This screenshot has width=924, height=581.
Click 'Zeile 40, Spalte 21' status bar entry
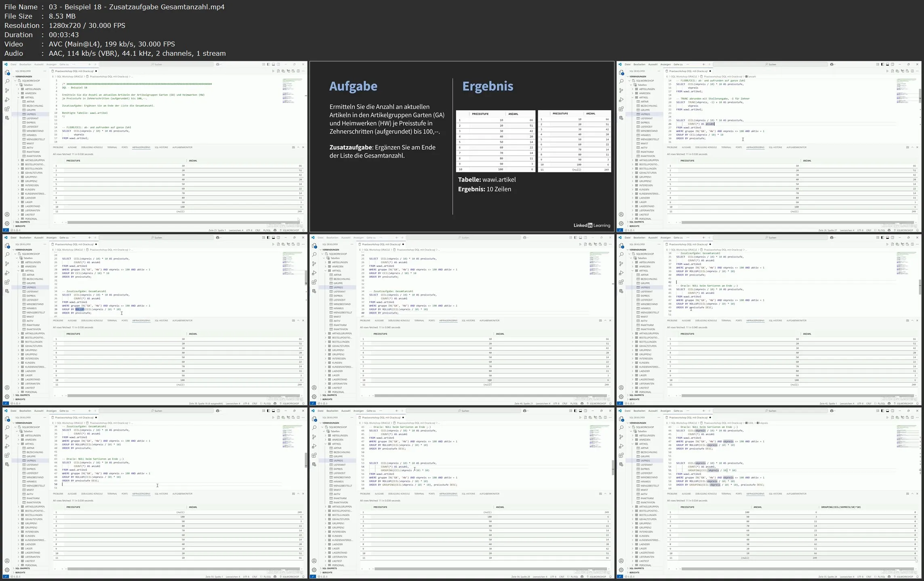tap(524, 403)
